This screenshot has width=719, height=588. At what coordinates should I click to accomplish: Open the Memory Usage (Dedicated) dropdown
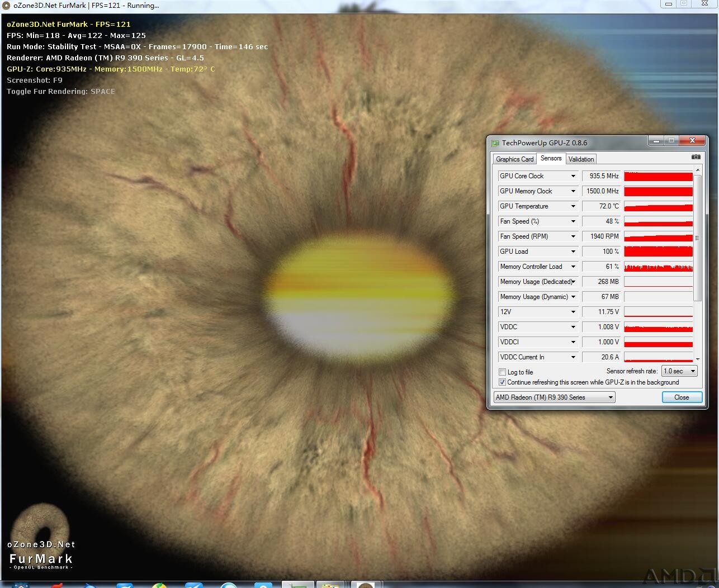573,282
